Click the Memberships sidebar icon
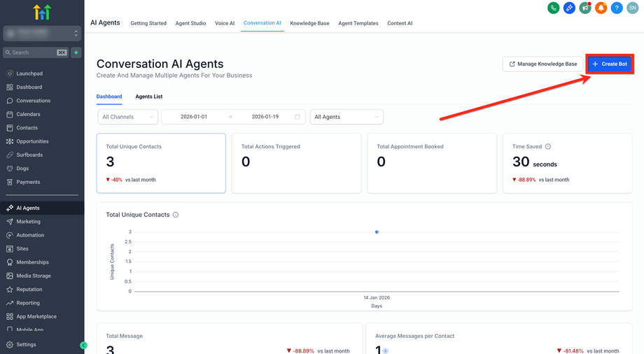This screenshot has width=644, height=354. pyautogui.click(x=10, y=262)
